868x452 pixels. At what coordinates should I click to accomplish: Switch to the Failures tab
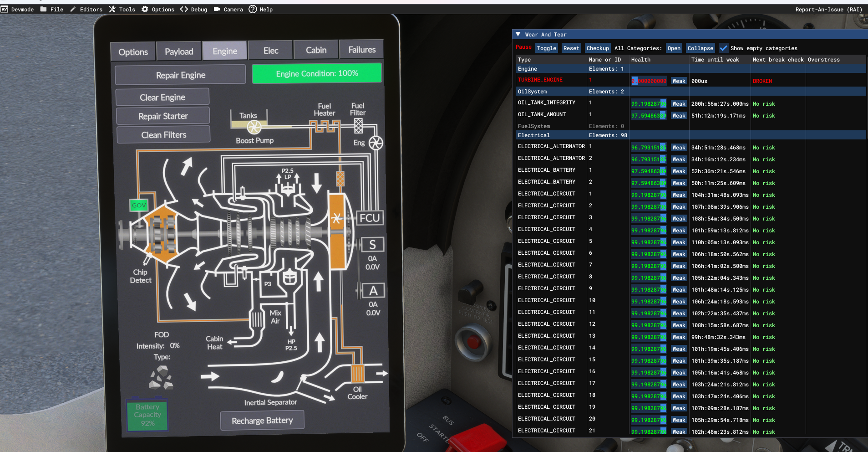coord(362,50)
